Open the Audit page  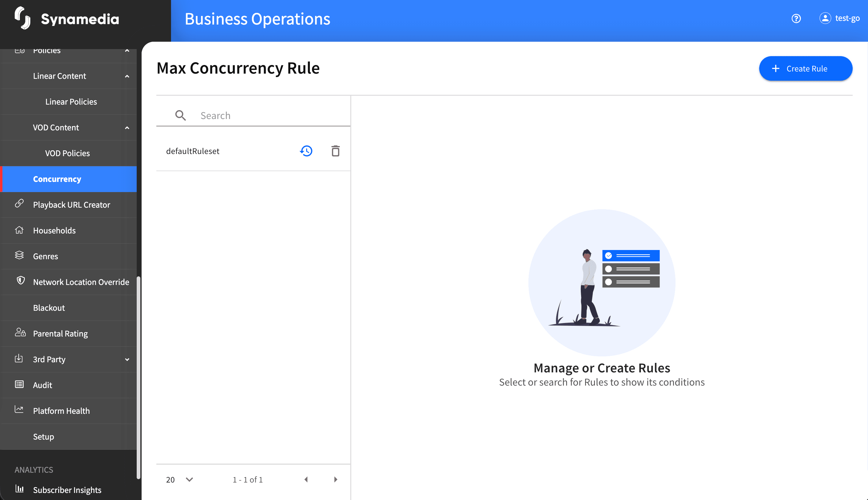tap(69, 385)
